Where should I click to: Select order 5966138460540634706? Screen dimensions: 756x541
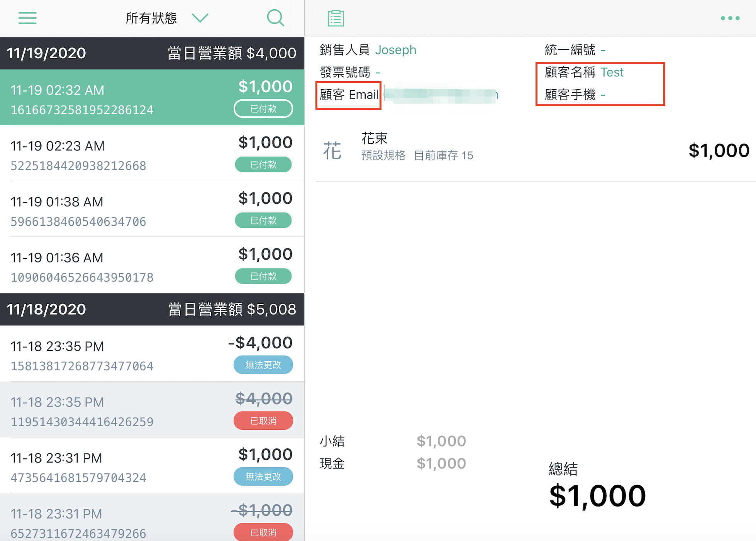pos(152,209)
